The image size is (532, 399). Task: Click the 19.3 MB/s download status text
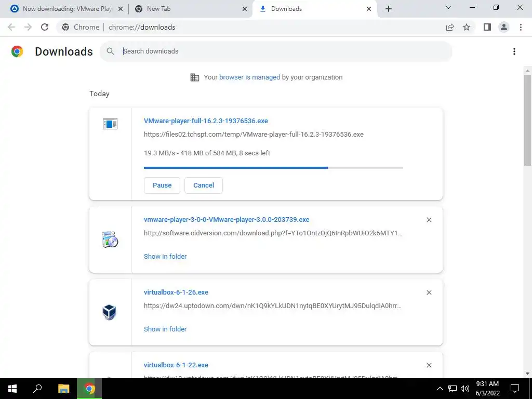coord(207,153)
